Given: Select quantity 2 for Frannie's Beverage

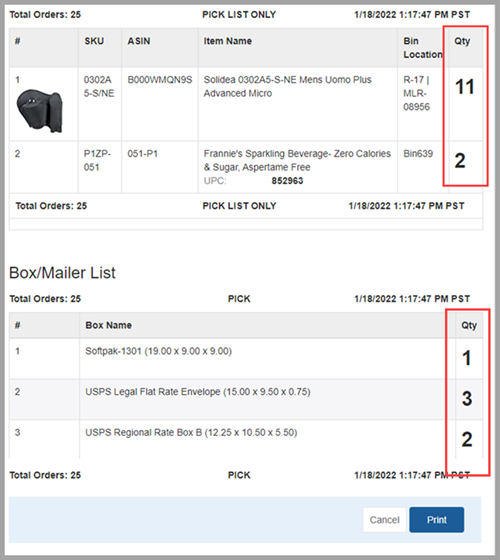Looking at the screenshot, I should point(460,161).
